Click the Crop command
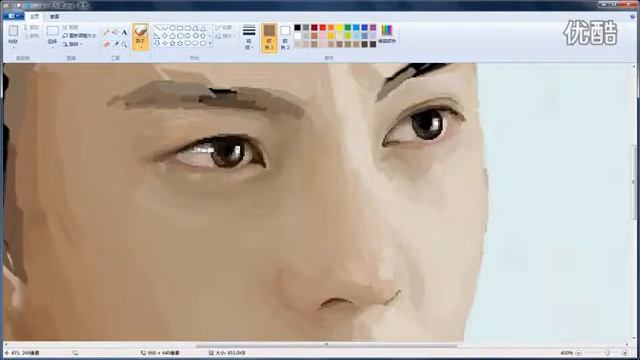Screen dimensions: 640x360 coord(71,27)
